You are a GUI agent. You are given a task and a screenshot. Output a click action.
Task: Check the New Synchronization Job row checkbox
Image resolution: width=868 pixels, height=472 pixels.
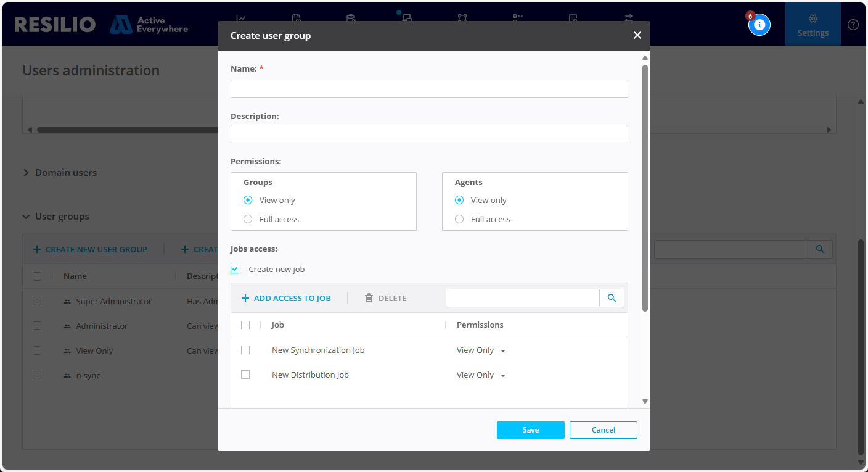pyautogui.click(x=245, y=350)
